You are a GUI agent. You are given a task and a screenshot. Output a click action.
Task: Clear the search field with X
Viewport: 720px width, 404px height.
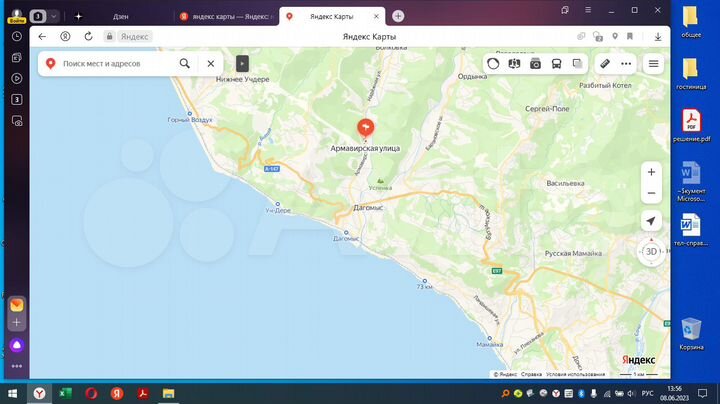pos(211,63)
